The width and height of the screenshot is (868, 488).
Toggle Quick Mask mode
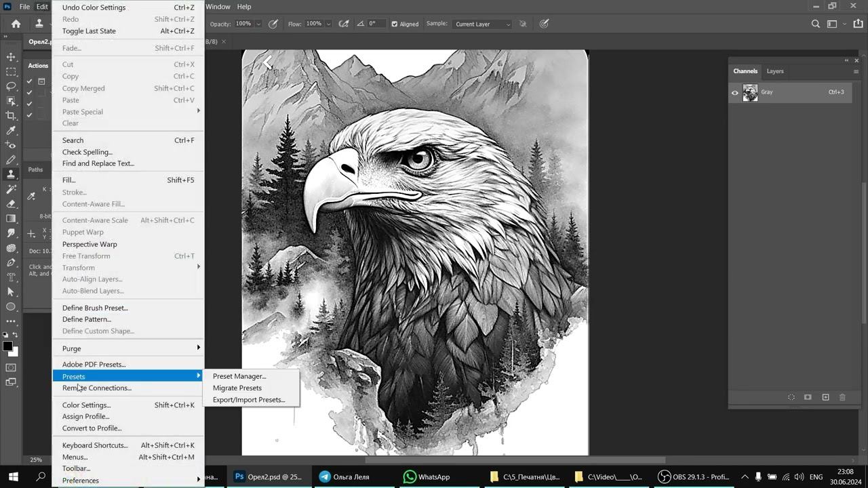tap(11, 367)
